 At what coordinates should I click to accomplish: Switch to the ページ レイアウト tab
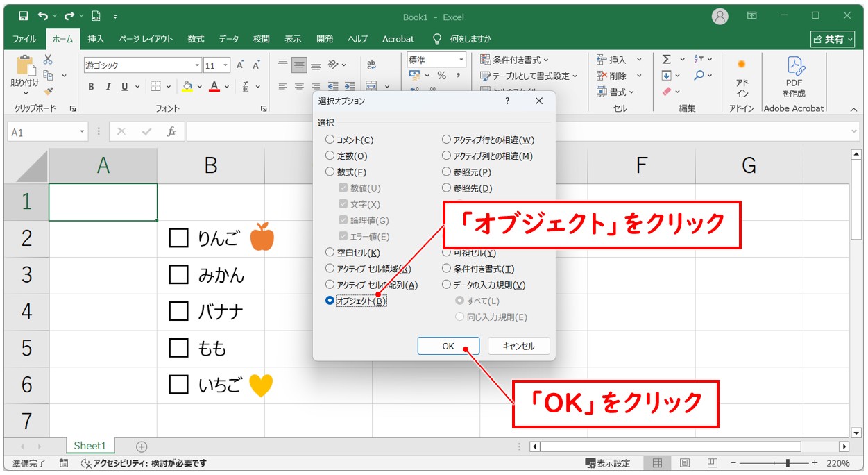(x=146, y=39)
